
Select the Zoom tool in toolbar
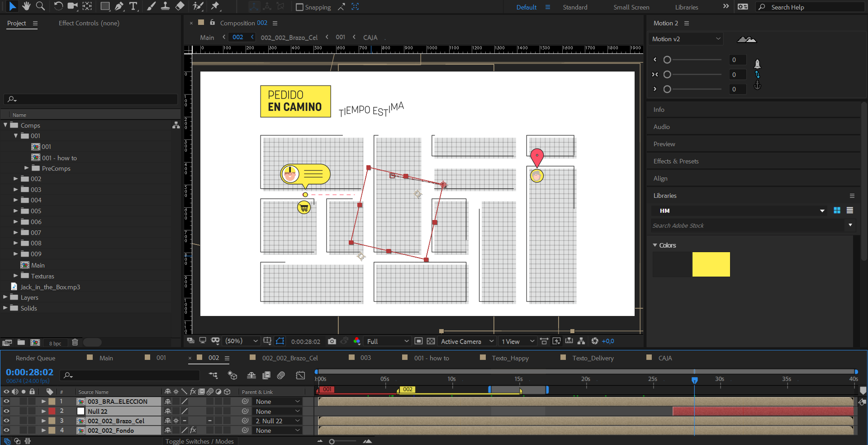pyautogui.click(x=40, y=6)
